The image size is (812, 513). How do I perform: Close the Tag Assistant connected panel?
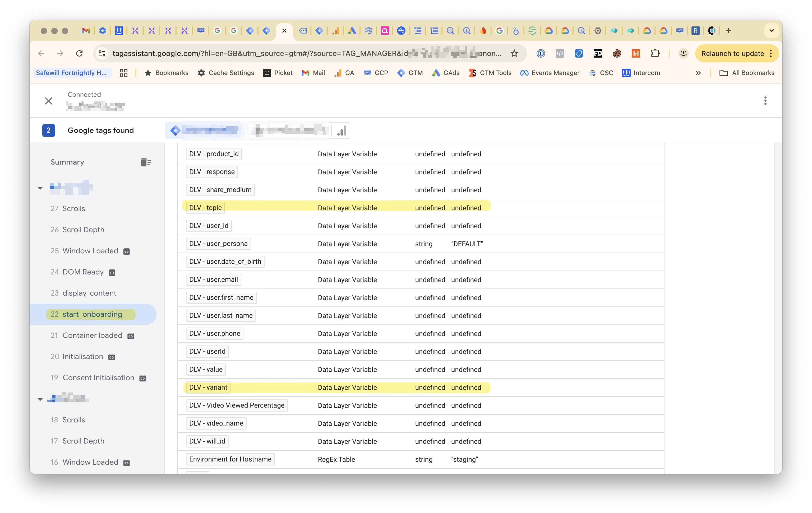49,101
